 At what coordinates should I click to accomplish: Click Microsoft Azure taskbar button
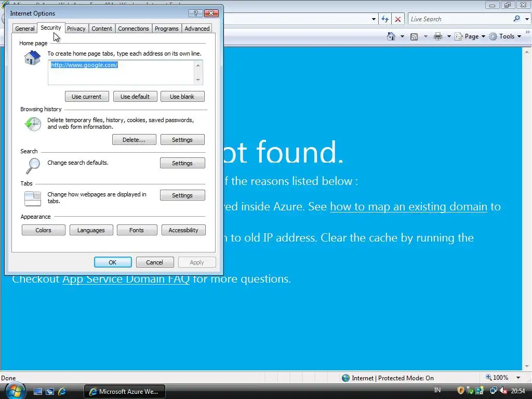click(x=124, y=392)
